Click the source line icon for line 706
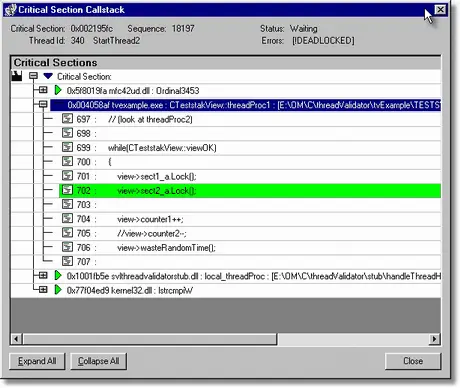This screenshot has height=388, width=460. click(67, 247)
